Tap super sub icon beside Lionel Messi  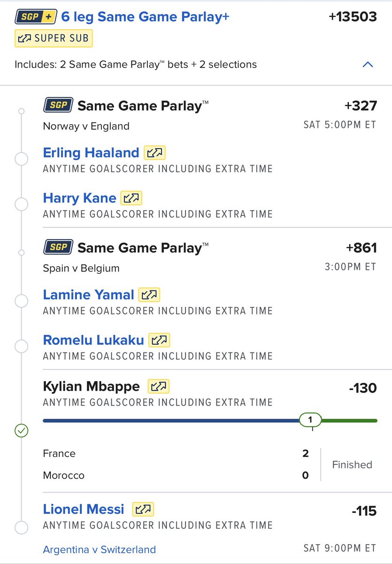(143, 509)
